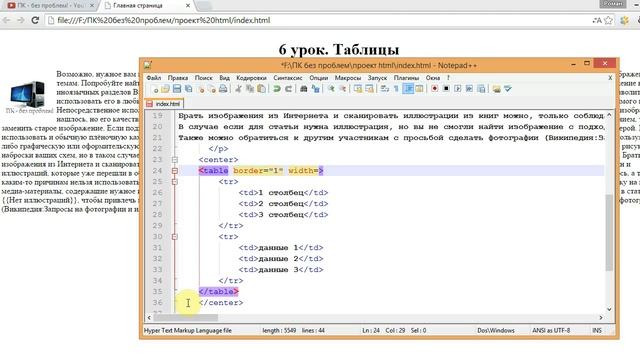Copy selection using the toolbar copy icon
The height and width of the screenshot is (360, 640).
pyautogui.click(x=250, y=89)
